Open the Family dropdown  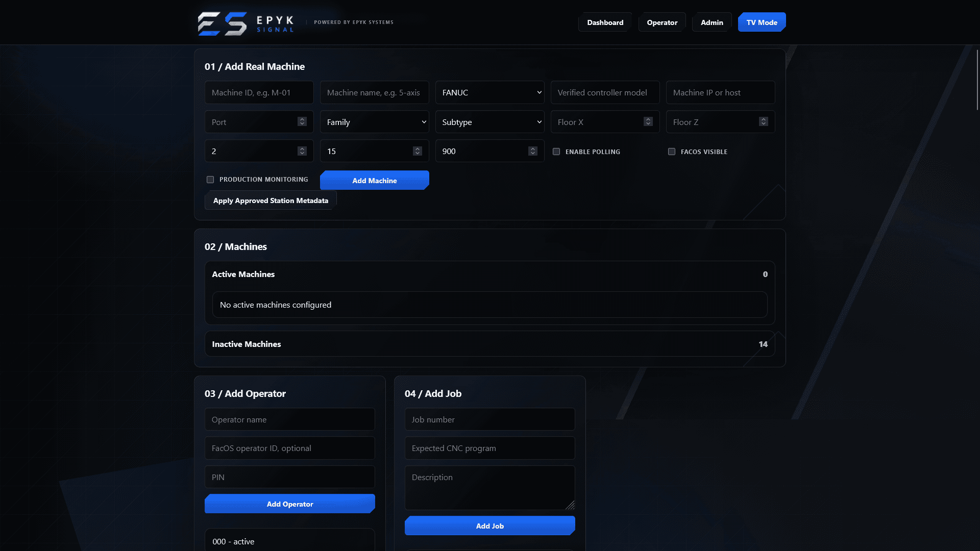375,122
